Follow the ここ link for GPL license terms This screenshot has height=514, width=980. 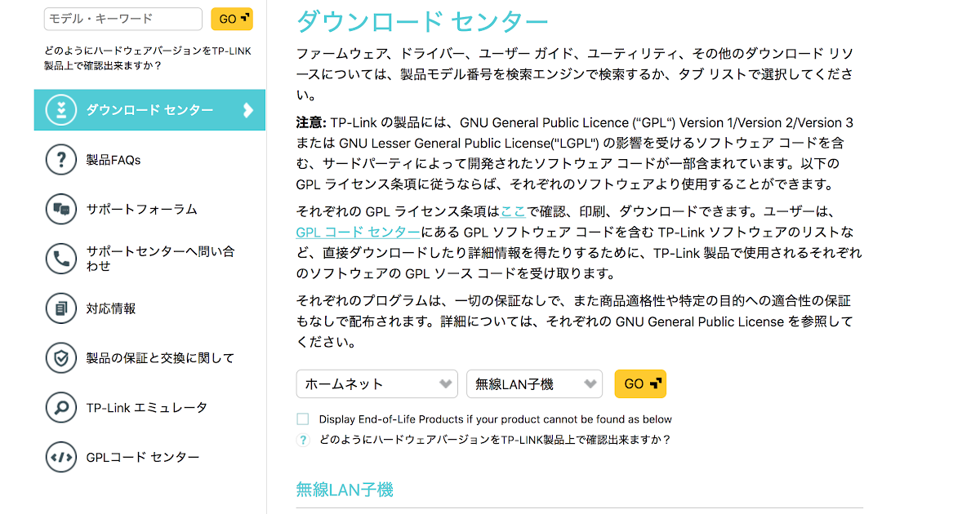tap(513, 210)
